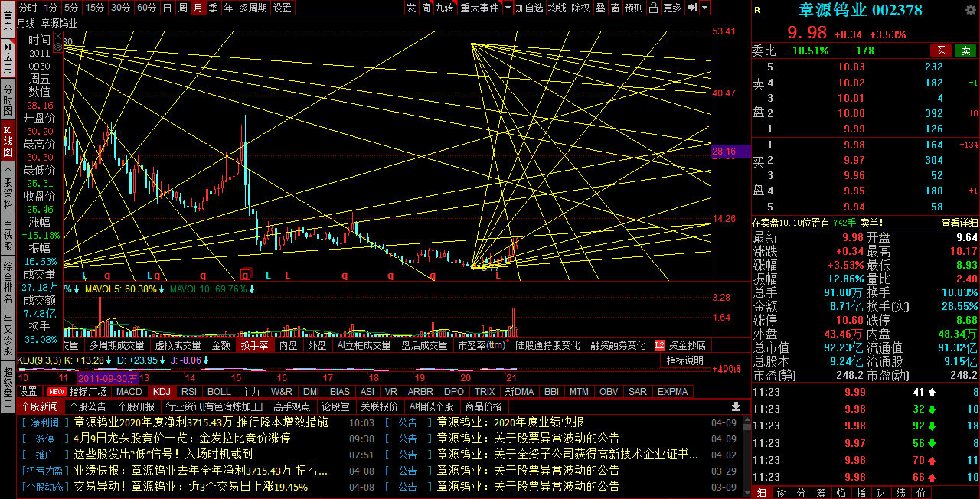Click the down arrow after MAVOL5 value
Viewport: 980px width, 499px height.
pyautogui.click(x=162, y=289)
